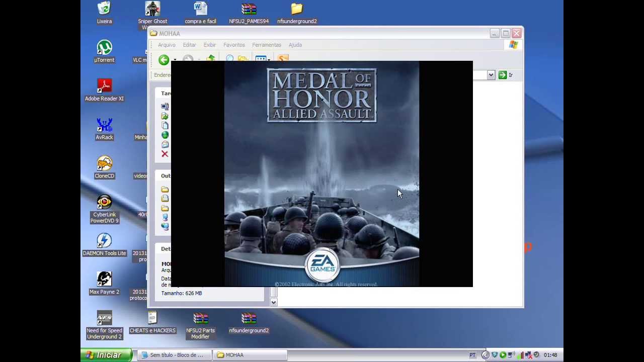
Task: Open Need for Speed Underground 2 shortcut
Action: 104,325
